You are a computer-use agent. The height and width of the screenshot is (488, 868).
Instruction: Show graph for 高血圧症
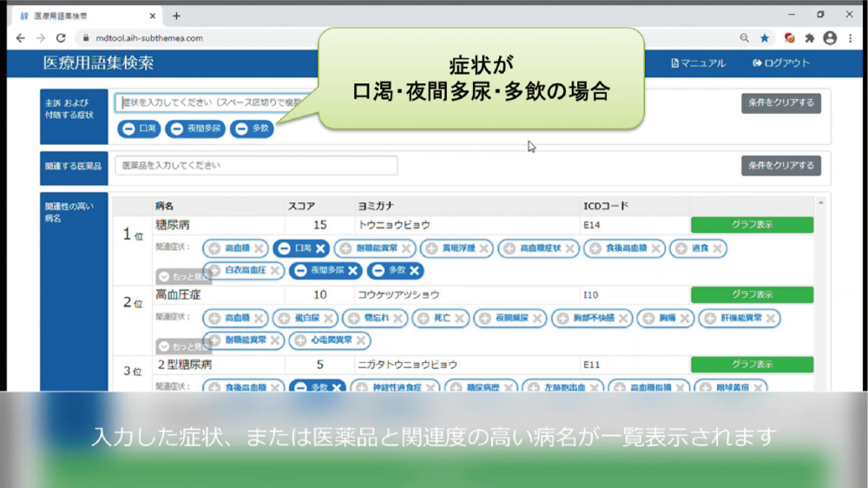point(752,294)
